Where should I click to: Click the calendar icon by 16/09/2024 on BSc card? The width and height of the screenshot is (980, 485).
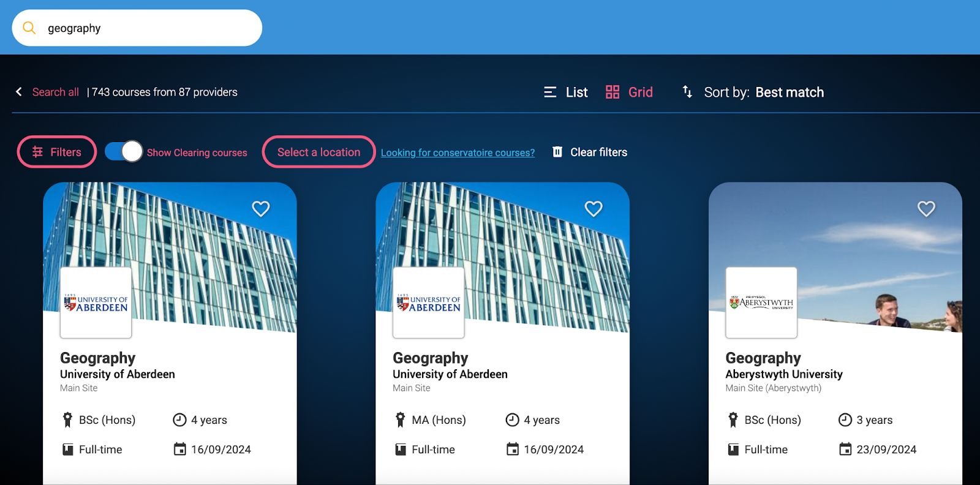point(179,449)
